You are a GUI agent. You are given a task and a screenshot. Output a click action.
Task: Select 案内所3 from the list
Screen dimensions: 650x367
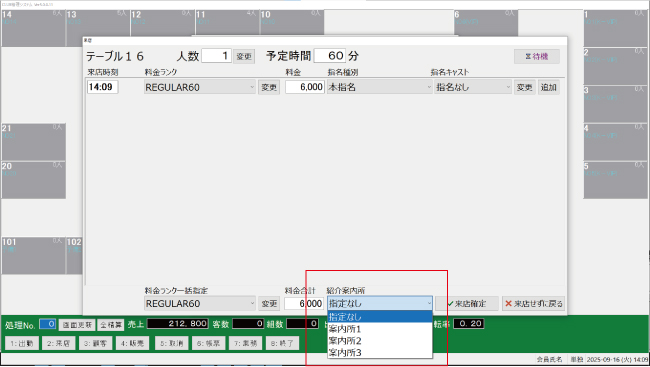point(380,352)
